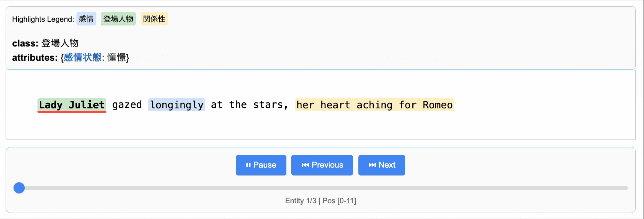Click the 登場人物 value beside class
This screenshot has height=219, width=644.
pos(60,43)
